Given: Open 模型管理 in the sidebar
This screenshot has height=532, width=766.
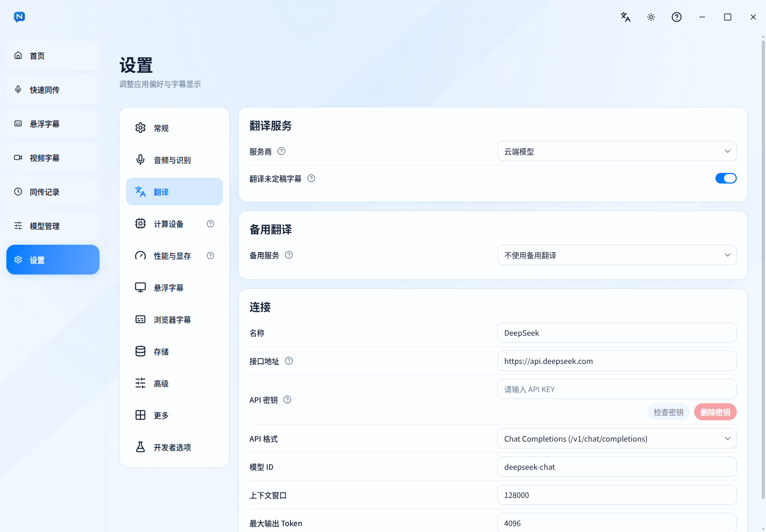Looking at the screenshot, I should point(53,226).
